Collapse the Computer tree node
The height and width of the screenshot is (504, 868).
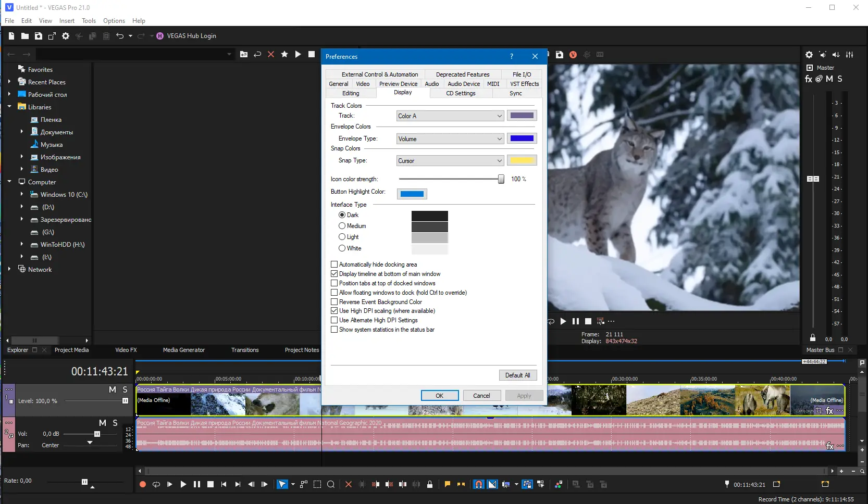click(9, 182)
